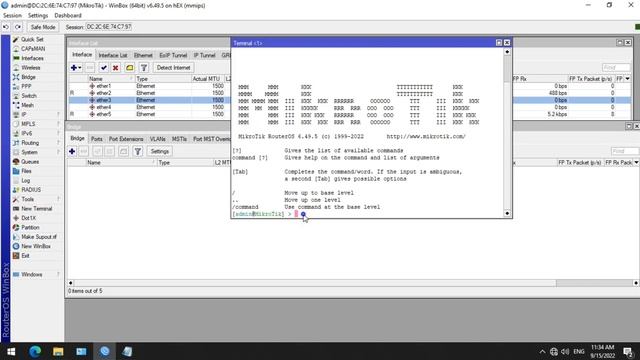
Task: Open add interface dropdown (plus)
Action: [x=76, y=68]
